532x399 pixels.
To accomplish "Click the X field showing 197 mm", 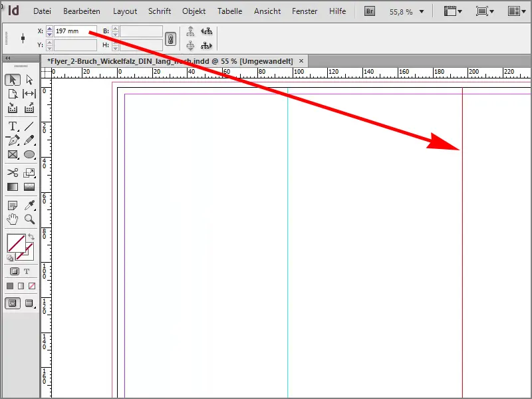I will (75, 31).
